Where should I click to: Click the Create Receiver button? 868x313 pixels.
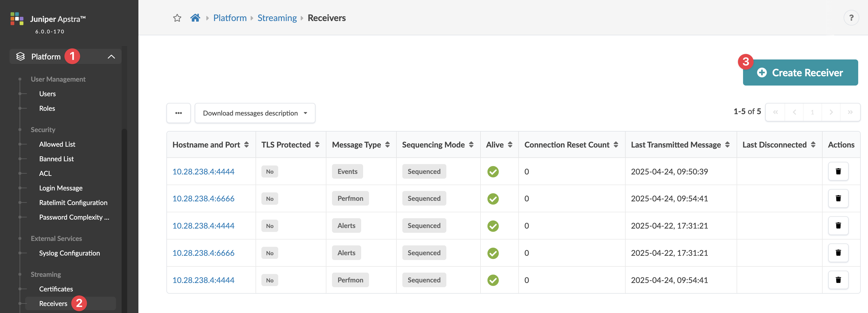pos(800,73)
